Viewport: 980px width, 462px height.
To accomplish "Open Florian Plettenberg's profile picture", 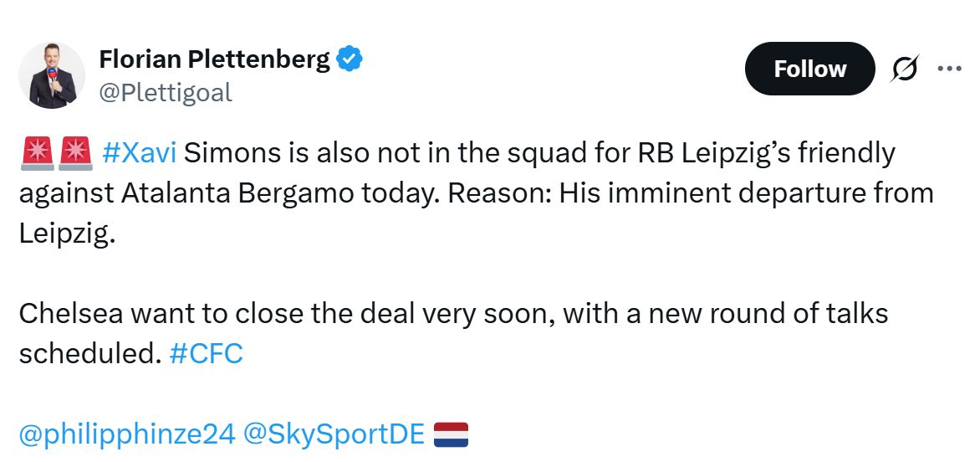I will tap(52, 75).
